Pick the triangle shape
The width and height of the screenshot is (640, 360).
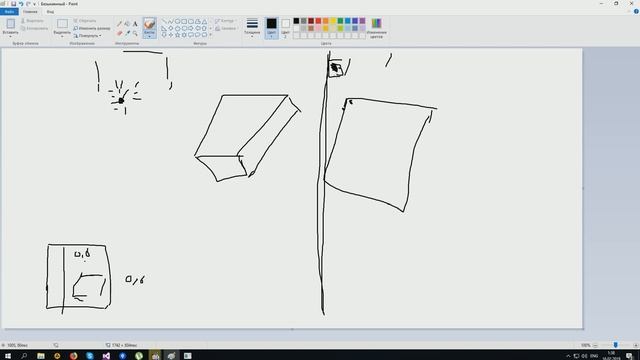click(204, 21)
